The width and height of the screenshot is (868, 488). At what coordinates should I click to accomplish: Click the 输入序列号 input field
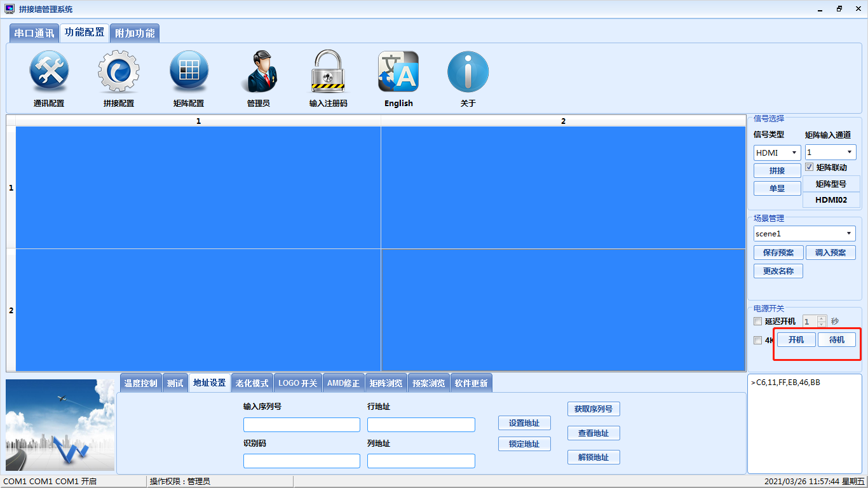coord(302,424)
